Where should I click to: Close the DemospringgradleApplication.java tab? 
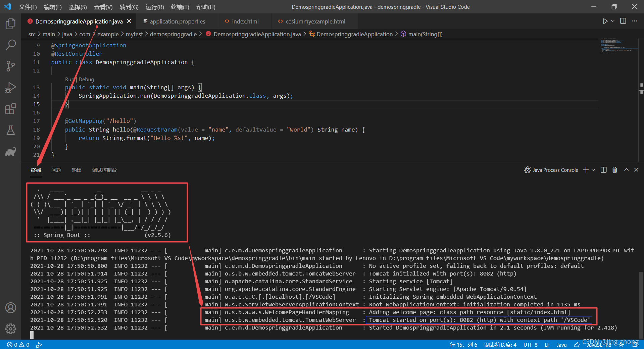coord(129,21)
